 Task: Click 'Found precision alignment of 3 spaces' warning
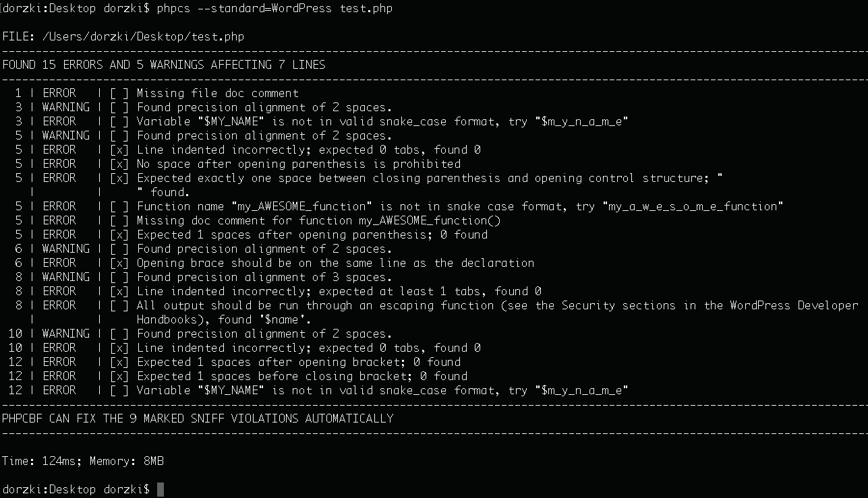coord(264,277)
